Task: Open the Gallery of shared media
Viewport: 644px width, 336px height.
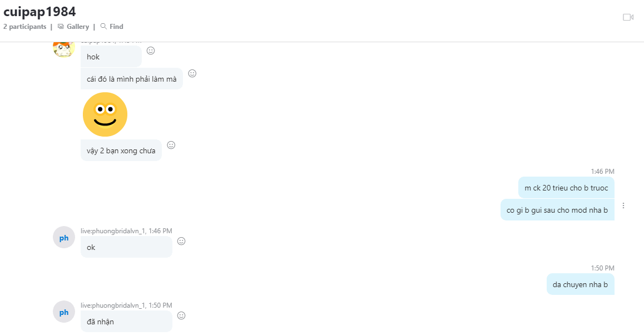Action: click(73, 27)
